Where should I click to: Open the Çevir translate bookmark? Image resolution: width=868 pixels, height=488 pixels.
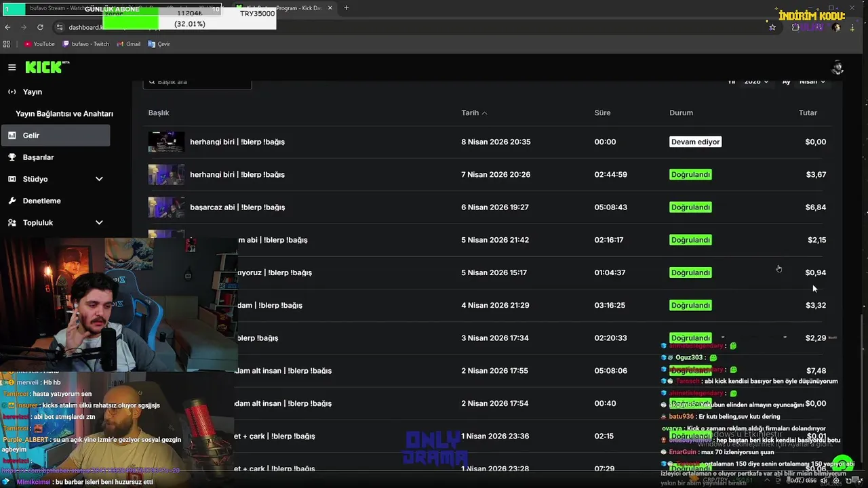pyautogui.click(x=159, y=44)
